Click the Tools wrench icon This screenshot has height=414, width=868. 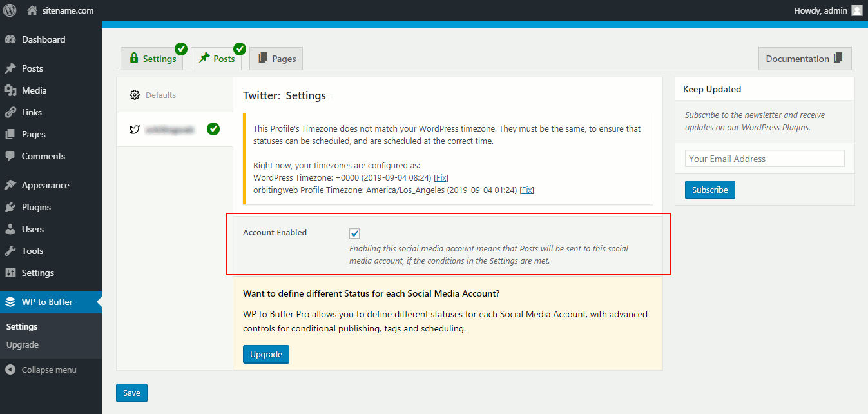[x=10, y=251]
